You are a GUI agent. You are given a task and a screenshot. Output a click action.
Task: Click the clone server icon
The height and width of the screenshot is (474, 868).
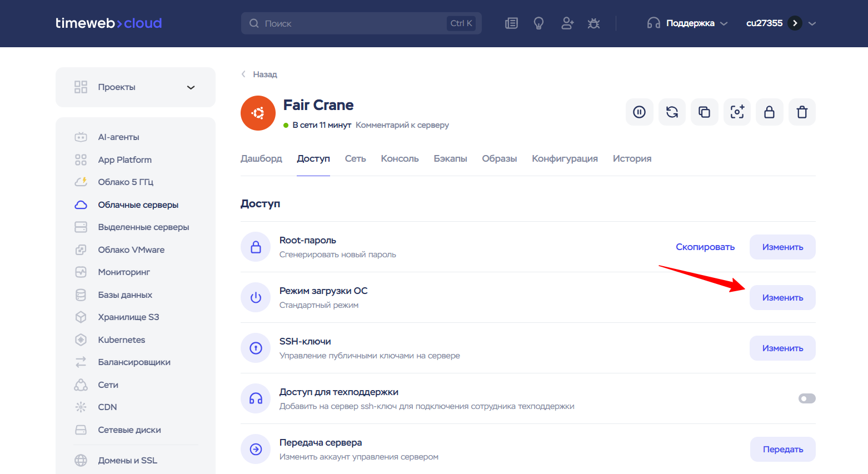click(705, 112)
